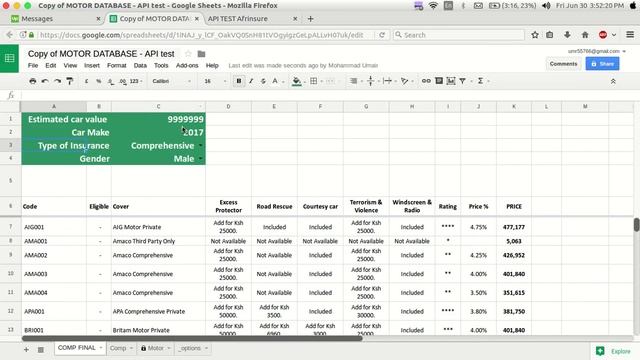Open the Functions sigma menu

click(x=480, y=81)
